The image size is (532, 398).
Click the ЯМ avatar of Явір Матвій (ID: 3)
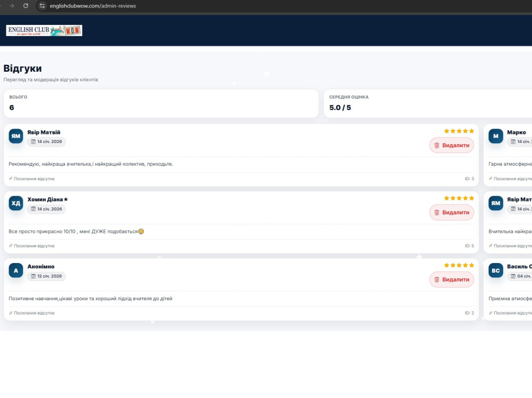(16, 136)
